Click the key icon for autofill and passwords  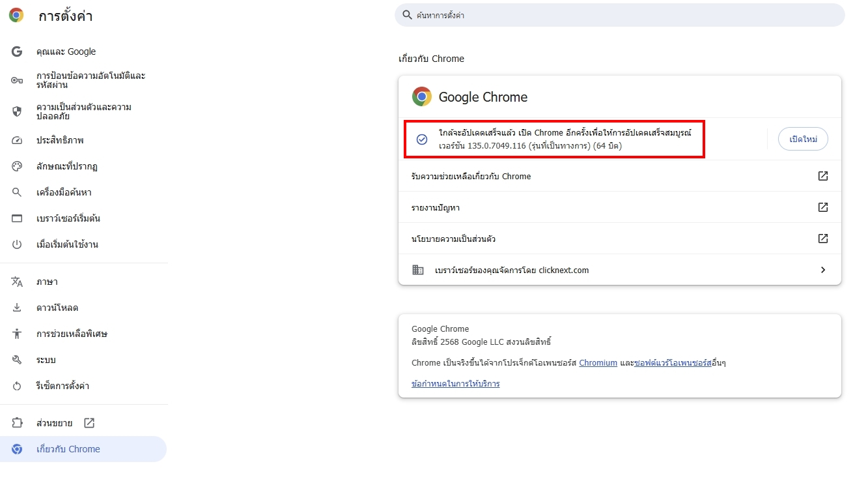(x=17, y=80)
